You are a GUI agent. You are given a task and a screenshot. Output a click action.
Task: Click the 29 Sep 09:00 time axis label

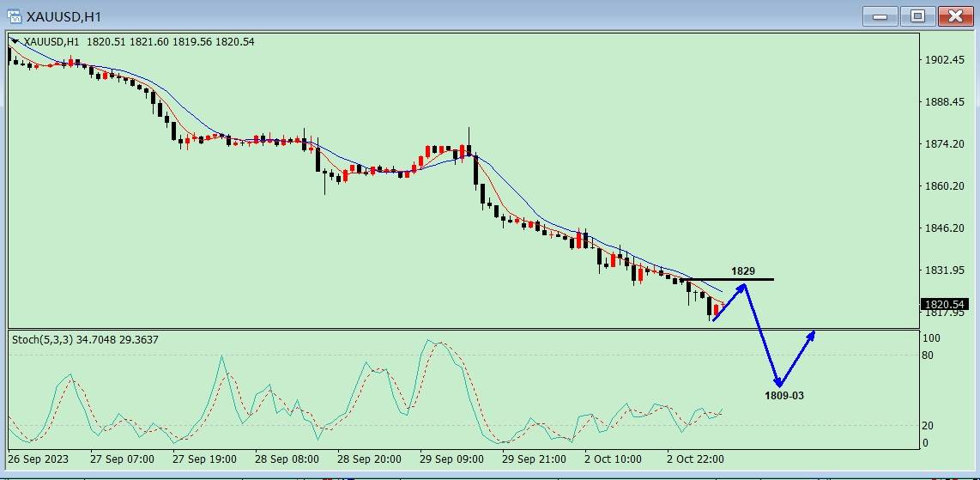point(451,459)
